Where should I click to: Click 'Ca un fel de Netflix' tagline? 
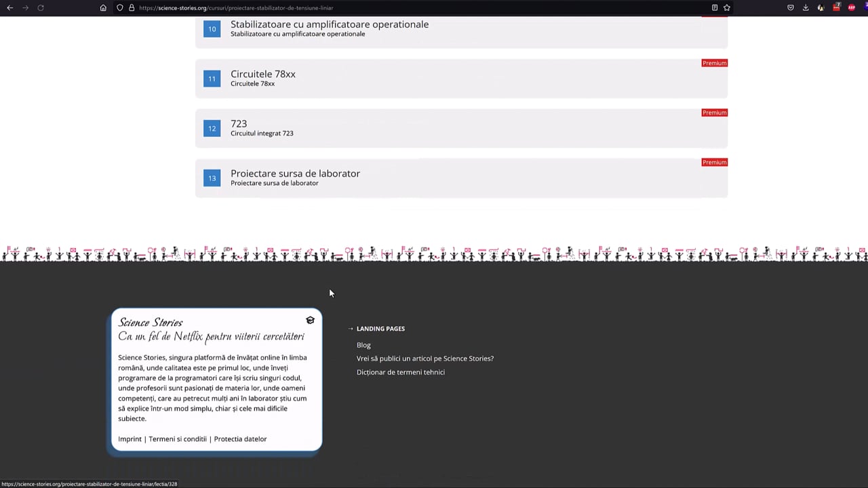211,337
